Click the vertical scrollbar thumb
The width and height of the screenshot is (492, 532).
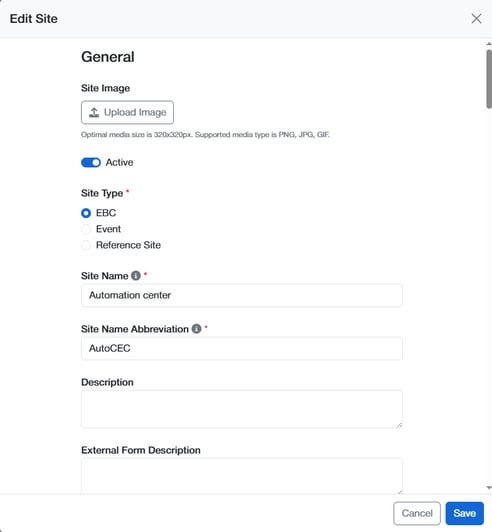(489, 79)
